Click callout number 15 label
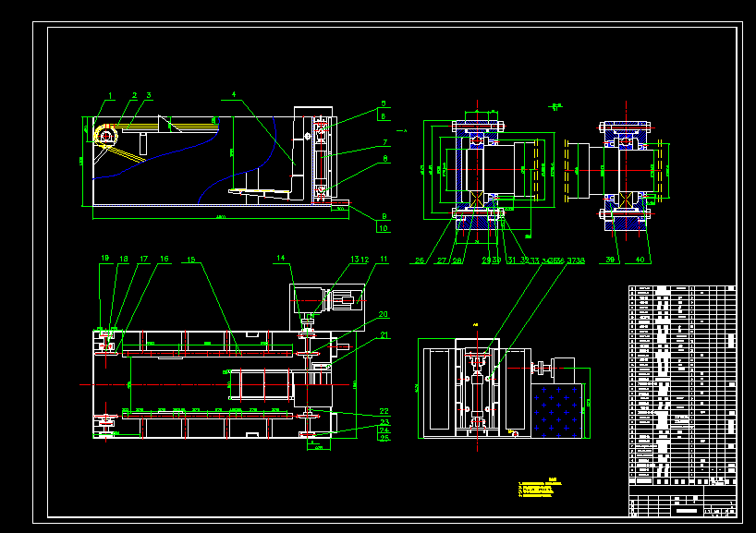 pos(191,260)
